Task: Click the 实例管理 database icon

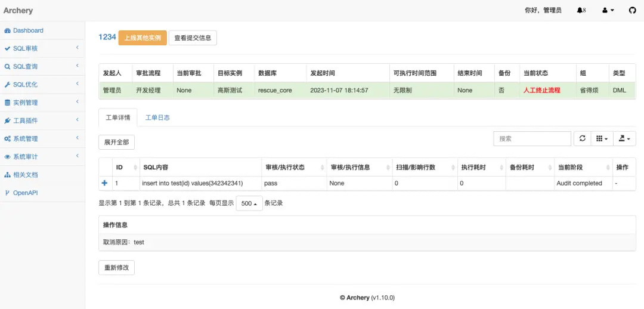Action: click(7, 103)
